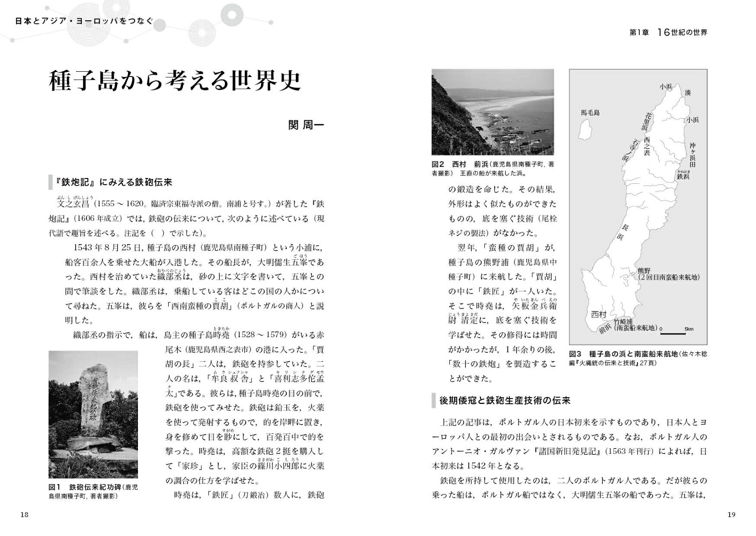The height and width of the screenshot is (536, 756).
Task: Click the 鉄浜 label on the map
Action: (683, 176)
